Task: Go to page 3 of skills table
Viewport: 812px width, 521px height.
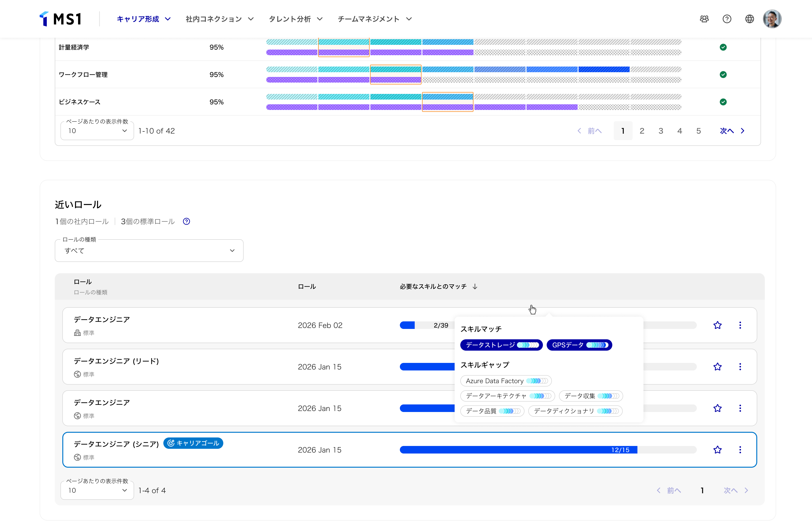Action: click(661, 131)
